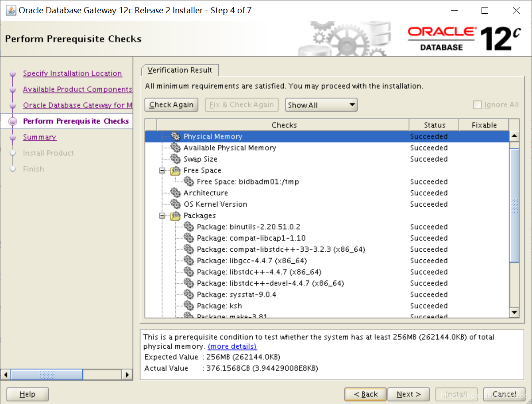This screenshot has height=404, width=532.
Task: Collapse the Free Space tree node
Action: 162,170
